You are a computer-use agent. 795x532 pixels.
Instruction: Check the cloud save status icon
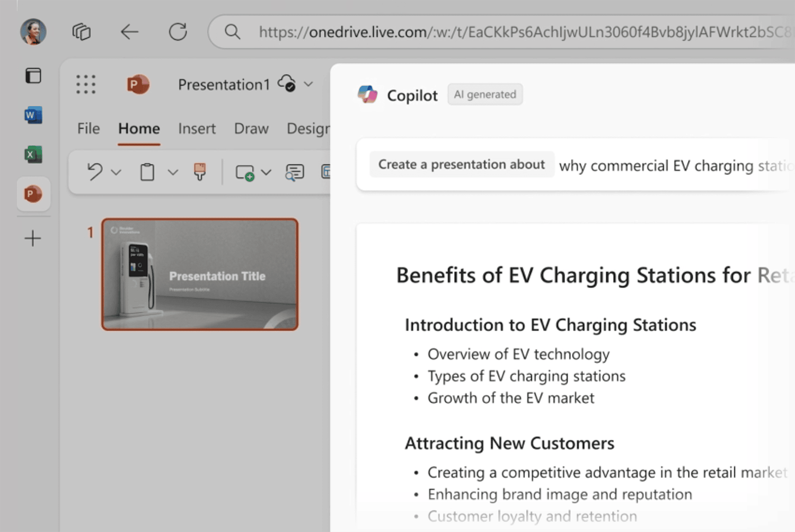click(287, 84)
